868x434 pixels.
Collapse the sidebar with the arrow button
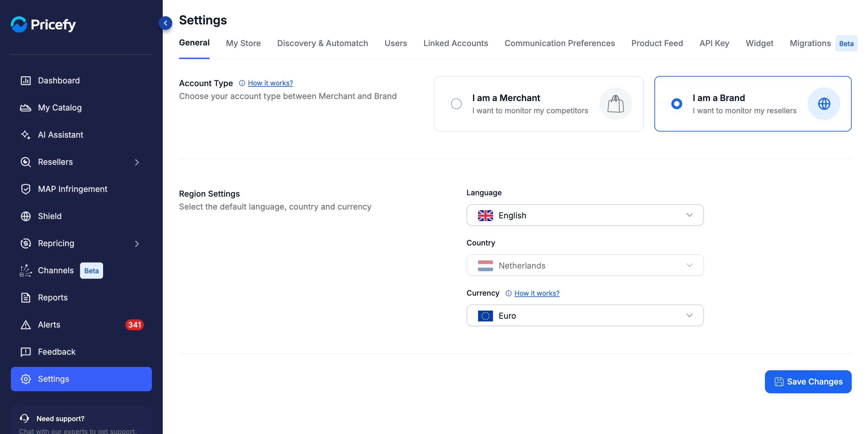pos(165,23)
